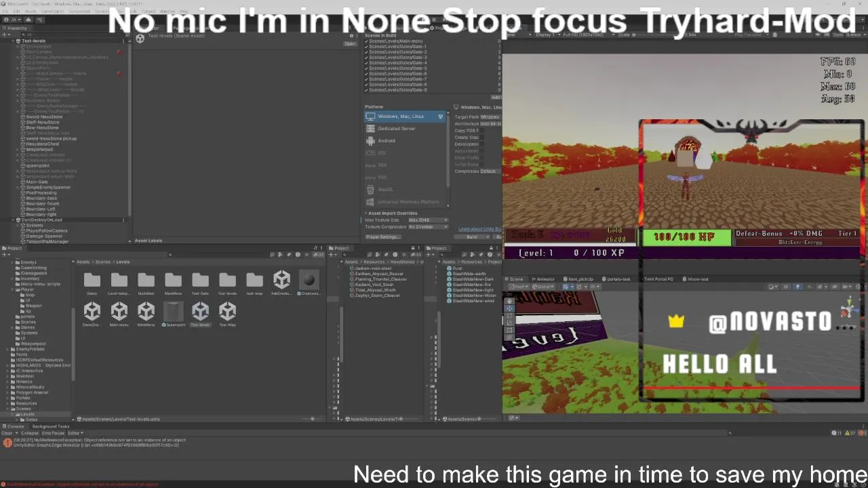The width and height of the screenshot is (868, 488).
Task: Collapse the Asset Import Overrides section
Action: pyautogui.click(x=366, y=213)
